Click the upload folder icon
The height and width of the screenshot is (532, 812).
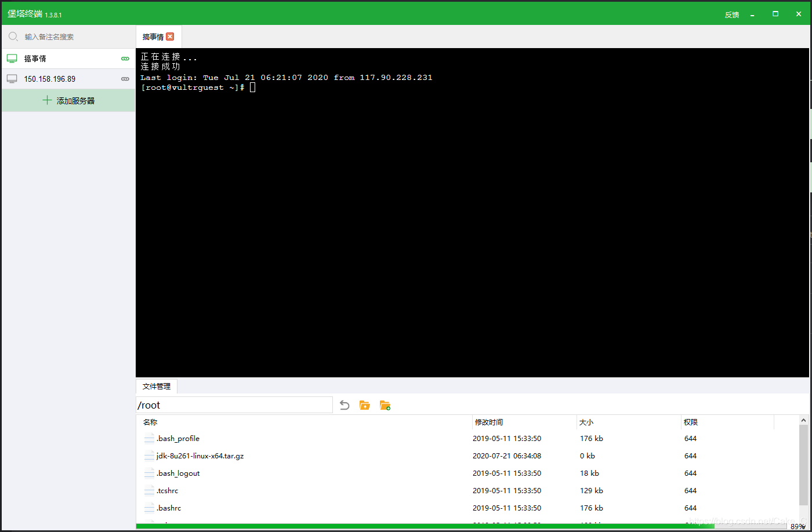(364, 405)
